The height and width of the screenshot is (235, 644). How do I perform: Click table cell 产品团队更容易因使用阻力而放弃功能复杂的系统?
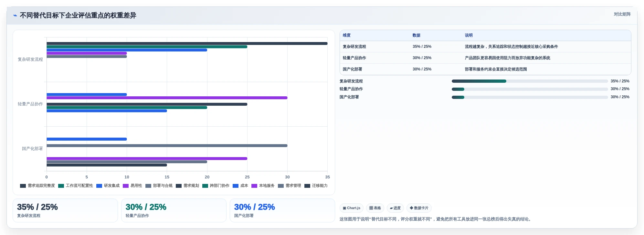tap(508, 58)
